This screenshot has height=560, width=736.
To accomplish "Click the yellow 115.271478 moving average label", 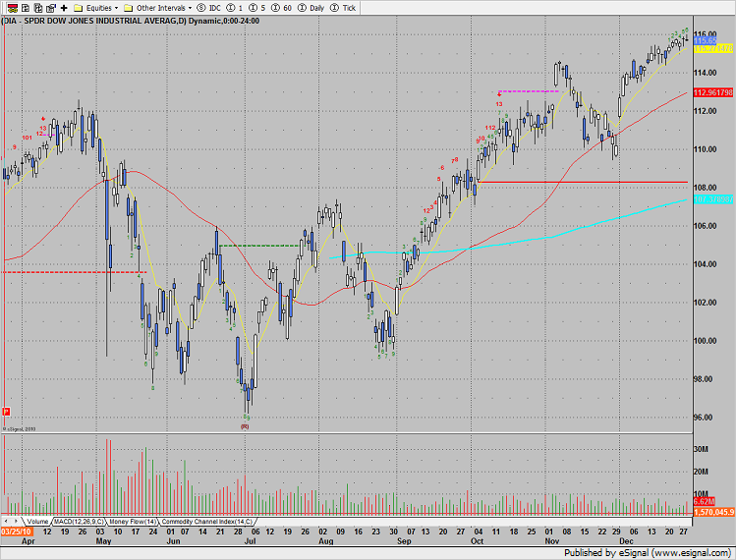I will point(713,48).
